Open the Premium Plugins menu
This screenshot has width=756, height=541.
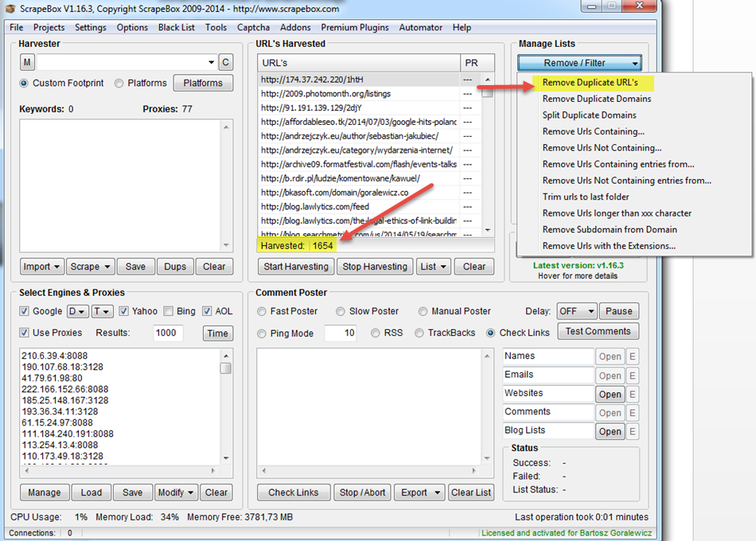(x=355, y=27)
